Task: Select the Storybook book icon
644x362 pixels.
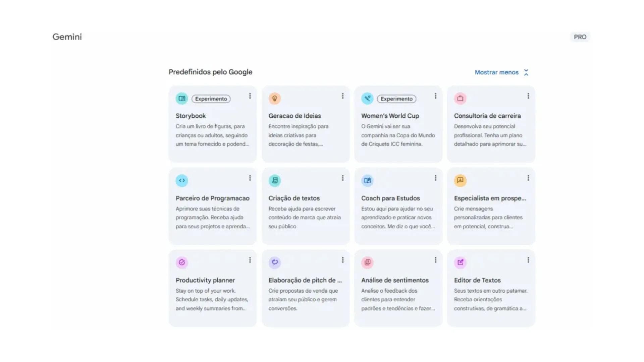Action: coord(181,98)
